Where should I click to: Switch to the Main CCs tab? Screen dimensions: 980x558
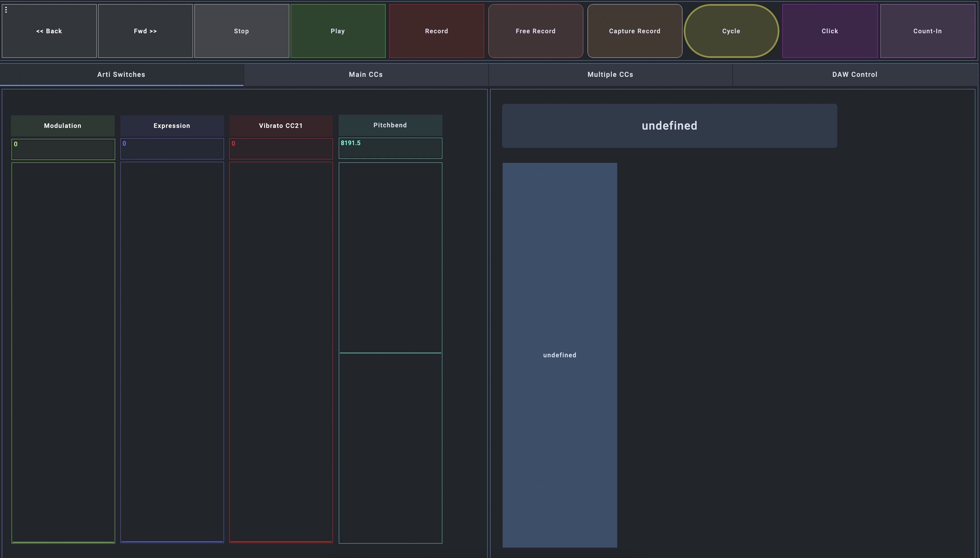365,75
